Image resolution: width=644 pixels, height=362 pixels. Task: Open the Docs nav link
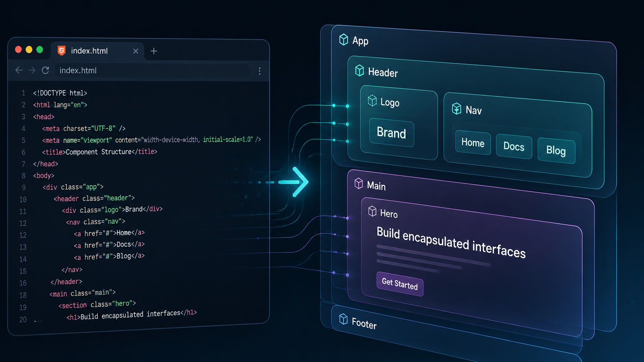[514, 147]
